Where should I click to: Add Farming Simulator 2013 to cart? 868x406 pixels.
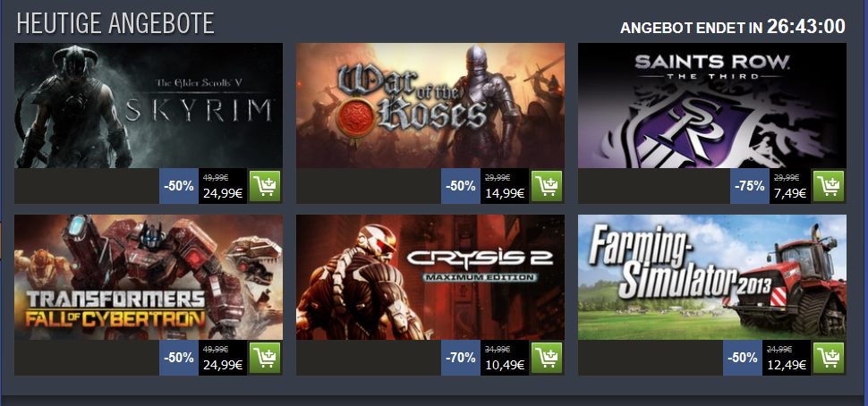[828, 358]
